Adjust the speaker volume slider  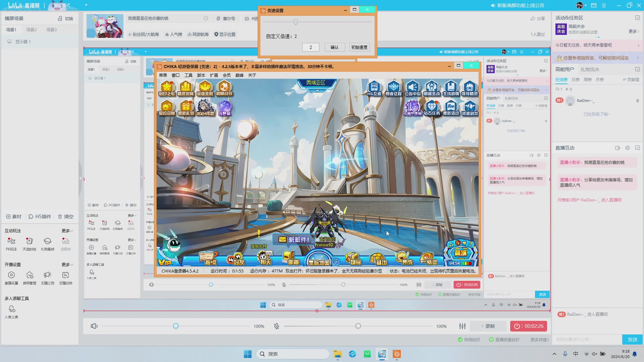tap(176, 326)
